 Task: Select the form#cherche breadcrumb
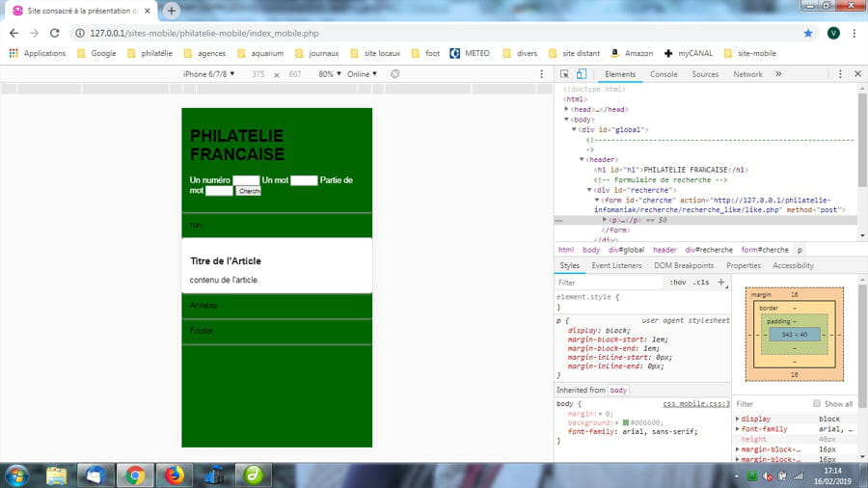[x=765, y=250]
